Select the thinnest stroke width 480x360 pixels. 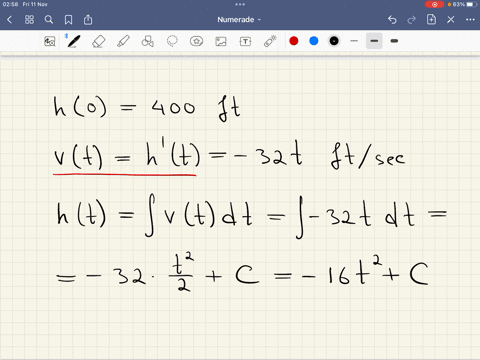pyautogui.click(x=354, y=41)
